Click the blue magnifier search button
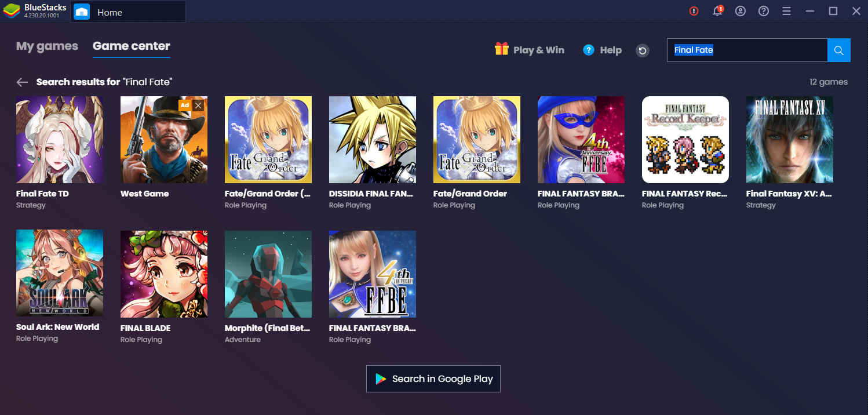The image size is (868, 415). [x=839, y=50]
